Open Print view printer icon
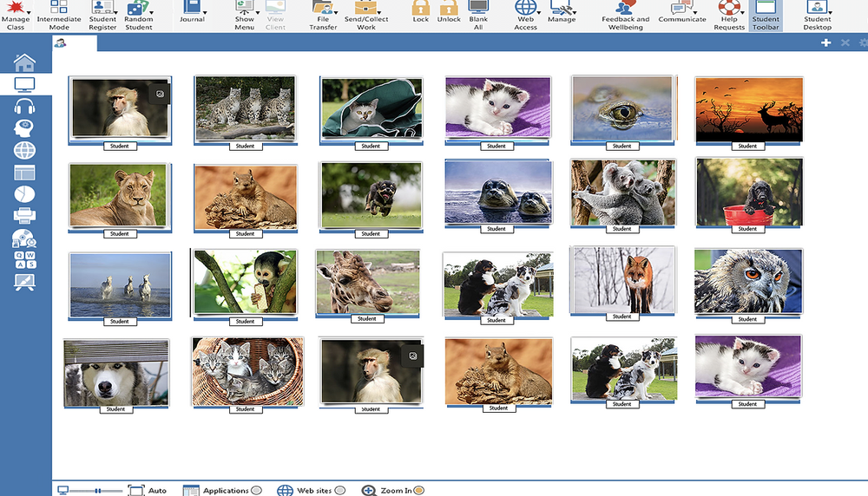The image size is (868, 496). click(24, 215)
